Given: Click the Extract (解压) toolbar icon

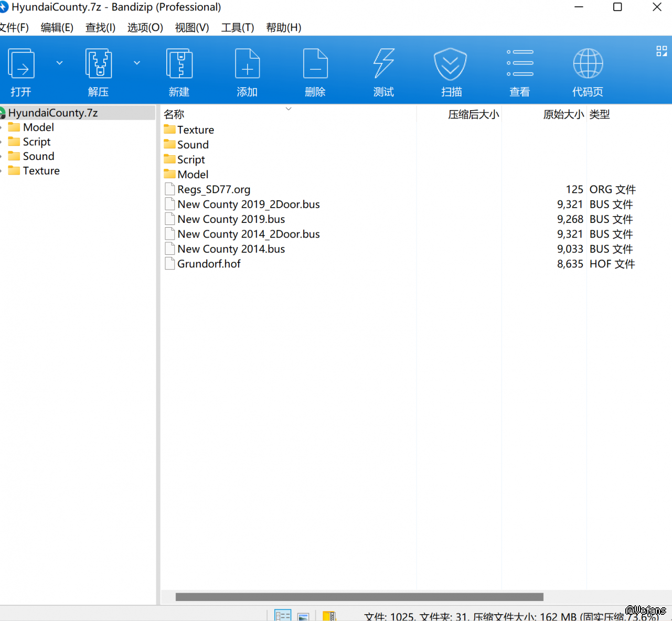Looking at the screenshot, I should coord(98,64).
